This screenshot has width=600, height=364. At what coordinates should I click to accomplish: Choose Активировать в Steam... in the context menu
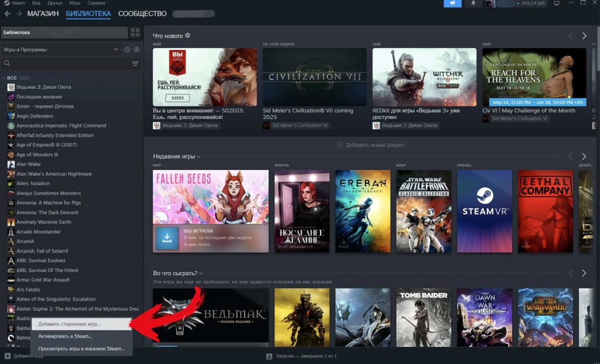[x=81, y=336]
